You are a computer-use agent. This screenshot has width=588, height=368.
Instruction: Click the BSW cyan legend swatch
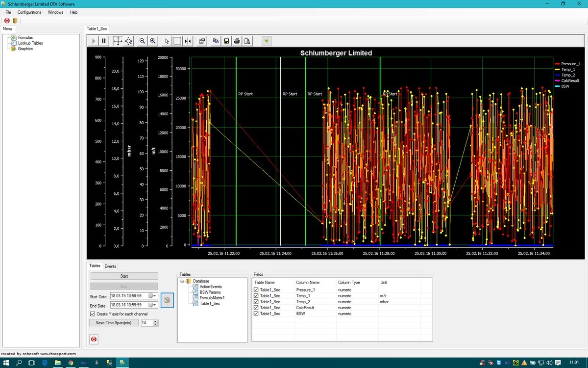click(557, 86)
